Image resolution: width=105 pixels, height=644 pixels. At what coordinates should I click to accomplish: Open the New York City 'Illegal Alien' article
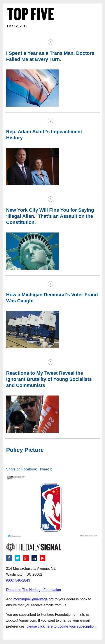[50, 216]
